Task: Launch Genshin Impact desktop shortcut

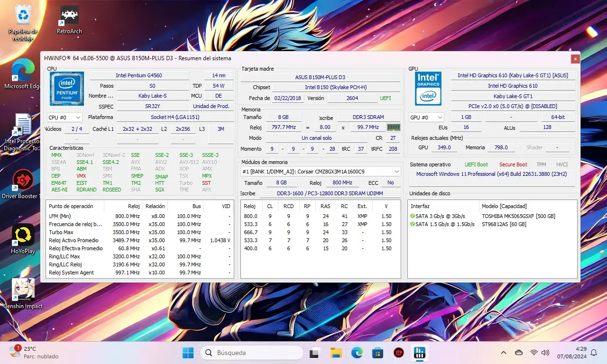Action: (23, 294)
